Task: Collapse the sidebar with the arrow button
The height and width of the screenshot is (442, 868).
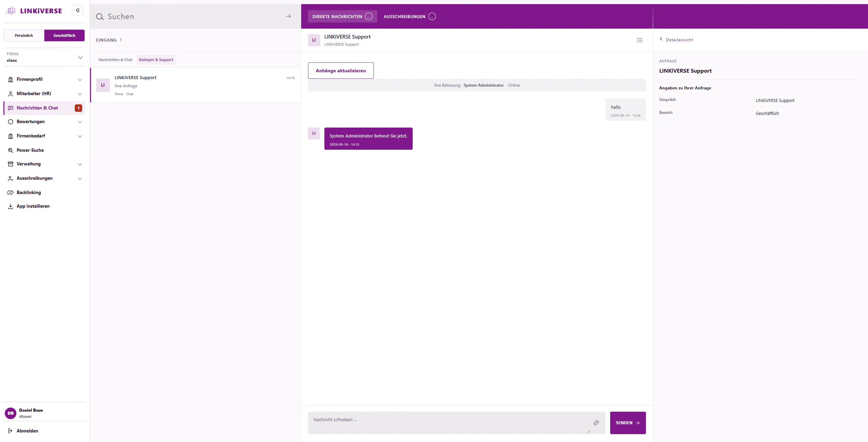Action: 77,10
